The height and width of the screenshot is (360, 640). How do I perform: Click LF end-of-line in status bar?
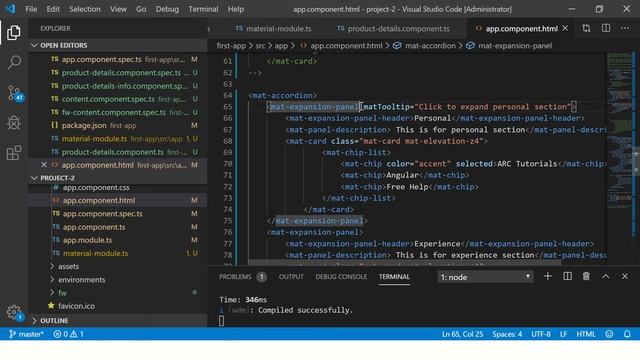(x=563, y=334)
